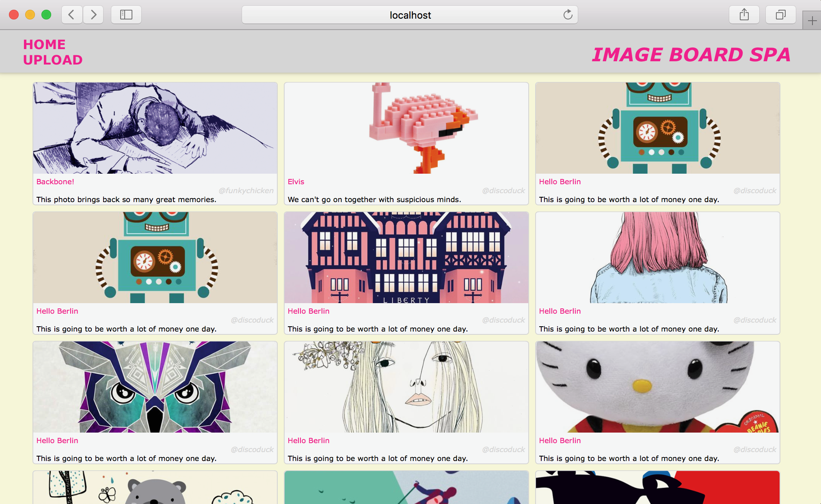Go to HOME in navigation
821x504 pixels.
click(x=44, y=44)
